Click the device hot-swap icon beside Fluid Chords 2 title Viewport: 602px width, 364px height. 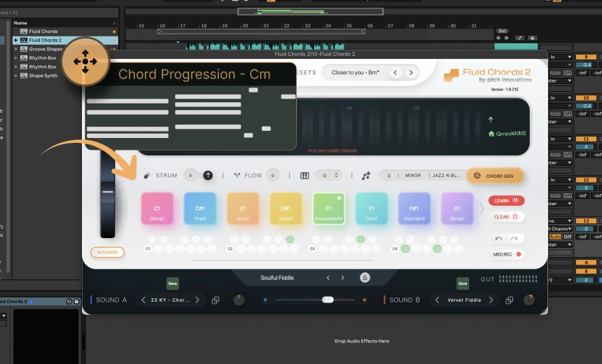tap(69, 302)
